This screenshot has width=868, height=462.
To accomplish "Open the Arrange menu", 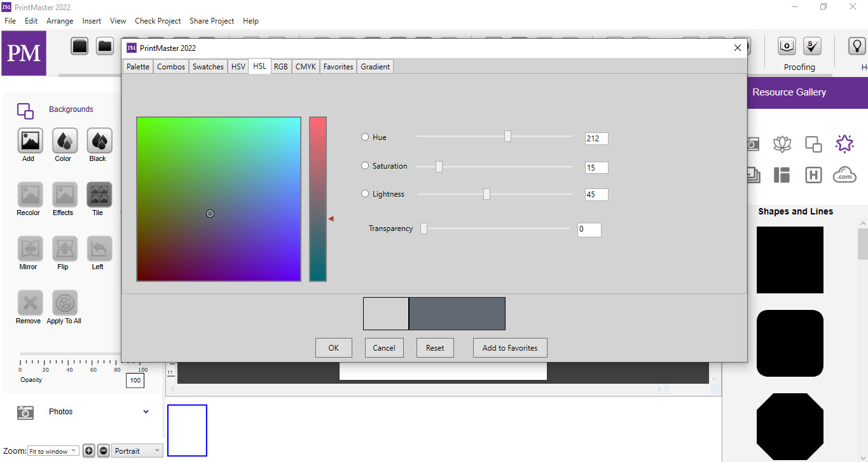I will coord(60,21).
